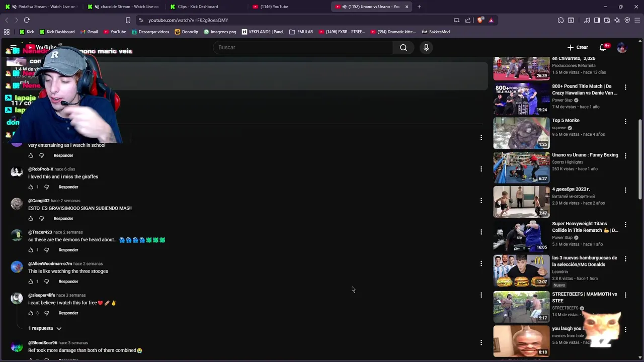The height and width of the screenshot is (362, 644).
Task: Open the YouTube notifications bell
Action: [x=603, y=47]
